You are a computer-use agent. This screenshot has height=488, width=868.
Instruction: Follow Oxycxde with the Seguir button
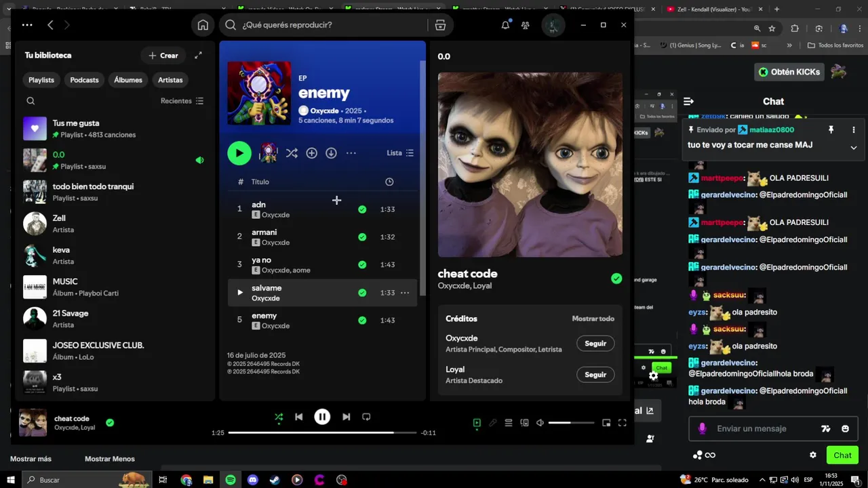click(595, 344)
